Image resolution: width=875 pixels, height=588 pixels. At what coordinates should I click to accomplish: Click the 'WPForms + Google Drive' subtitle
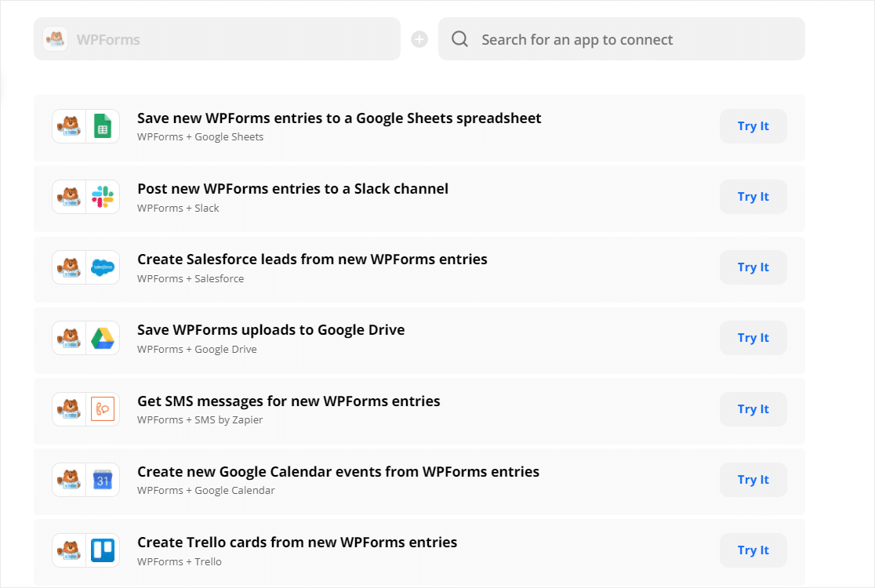click(197, 349)
